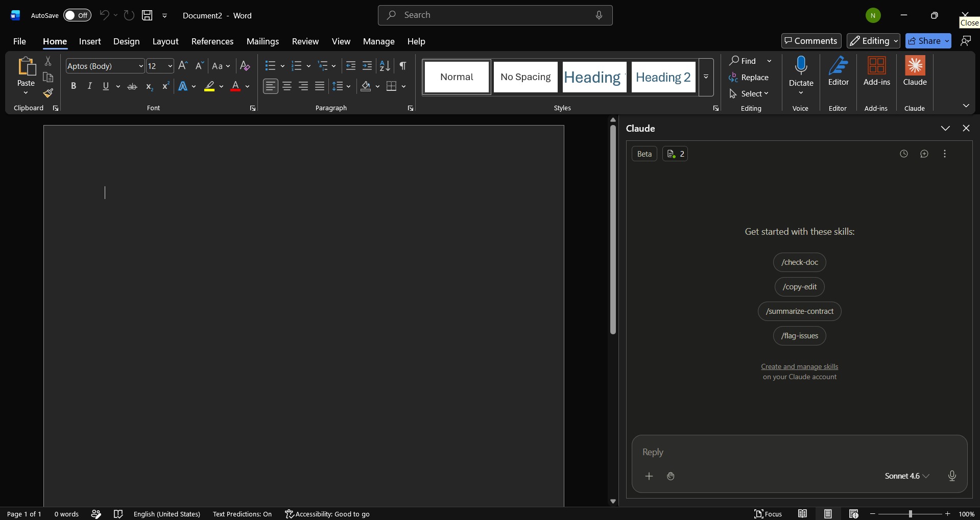
Task: Run the /check-doc skill
Action: click(800, 262)
